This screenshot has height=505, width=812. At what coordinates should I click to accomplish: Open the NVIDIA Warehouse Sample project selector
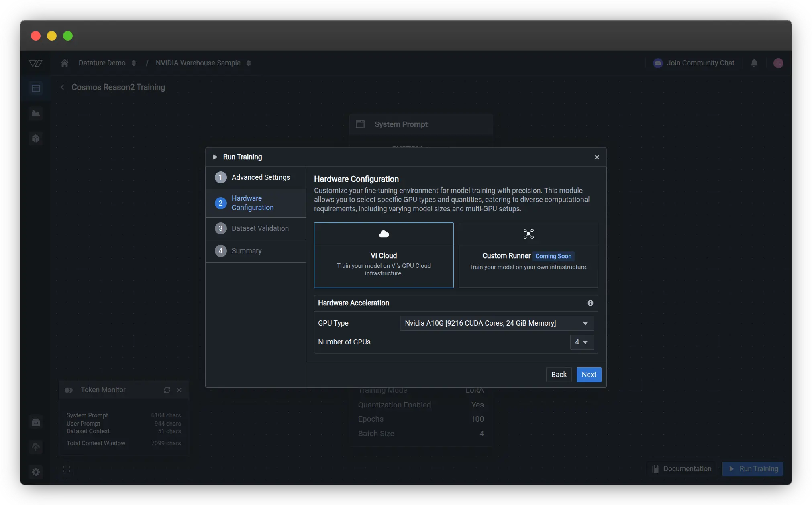[248, 63]
